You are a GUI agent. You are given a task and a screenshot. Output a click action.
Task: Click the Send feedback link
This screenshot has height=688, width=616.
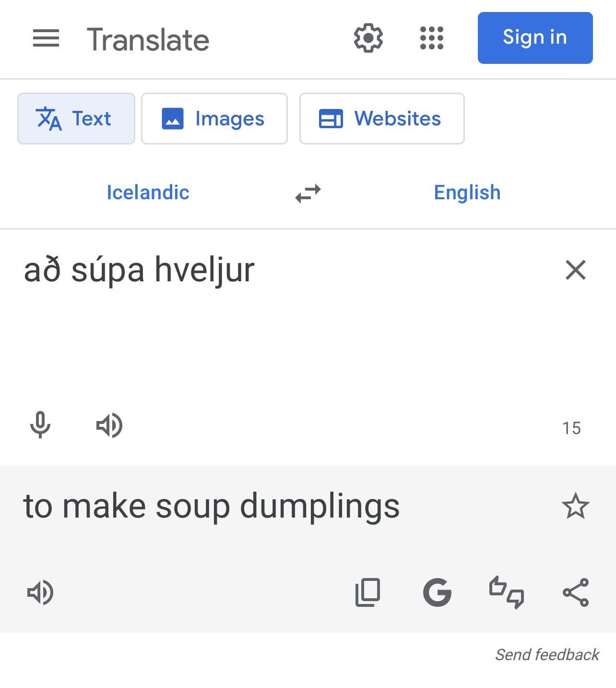(x=547, y=654)
